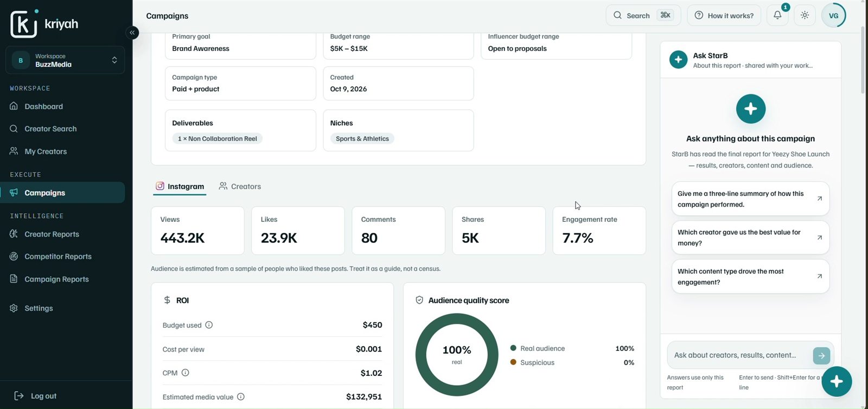Click the Audience quality score shield icon
This screenshot has height=409, width=868.
click(x=419, y=300)
